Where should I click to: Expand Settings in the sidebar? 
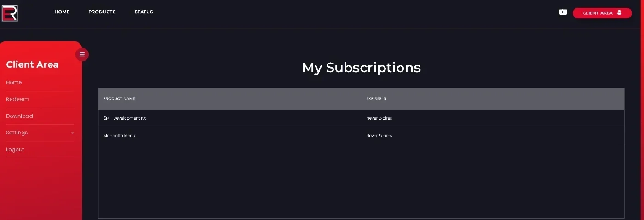pos(17,133)
